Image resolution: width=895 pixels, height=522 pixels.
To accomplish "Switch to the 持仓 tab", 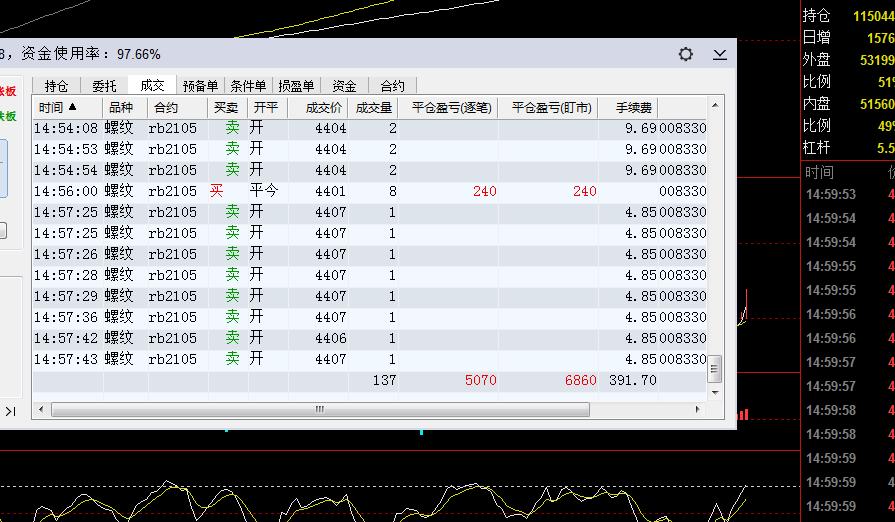I will [x=57, y=86].
